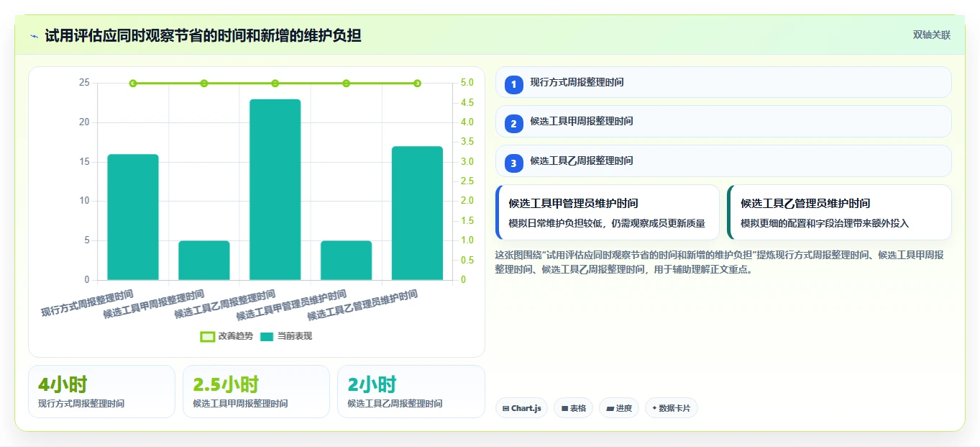Click the 模拟日常维护负担较低 description text

coord(607,223)
